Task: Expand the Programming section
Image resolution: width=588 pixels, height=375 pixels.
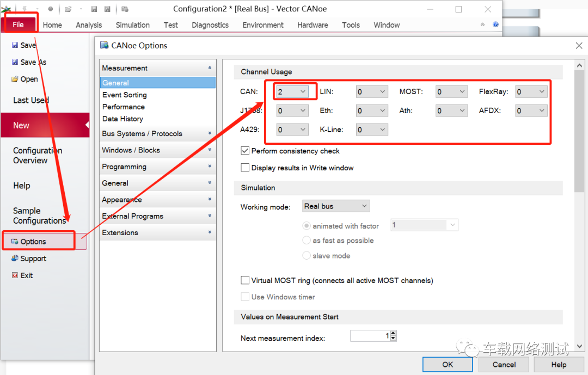Action: (x=158, y=167)
